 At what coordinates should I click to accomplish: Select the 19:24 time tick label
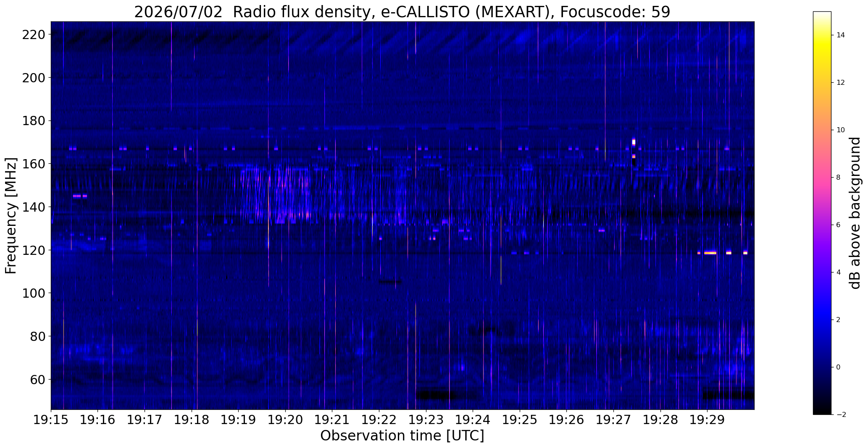(473, 419)
